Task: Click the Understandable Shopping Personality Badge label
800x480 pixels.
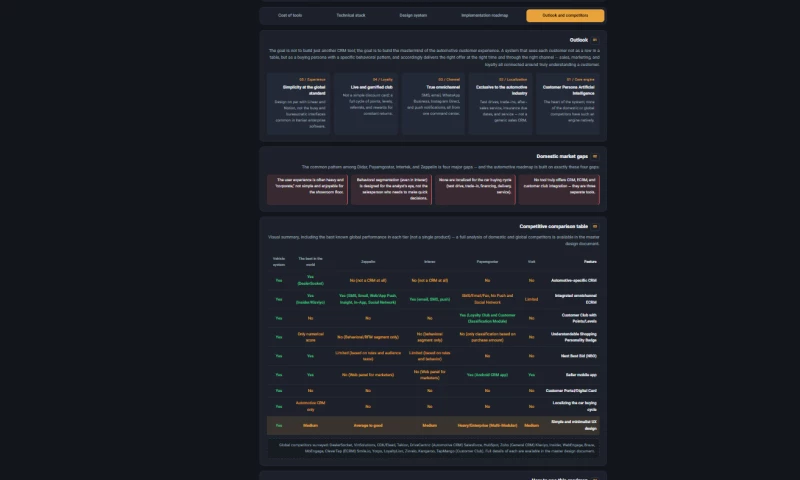Action: click(574, 337)
